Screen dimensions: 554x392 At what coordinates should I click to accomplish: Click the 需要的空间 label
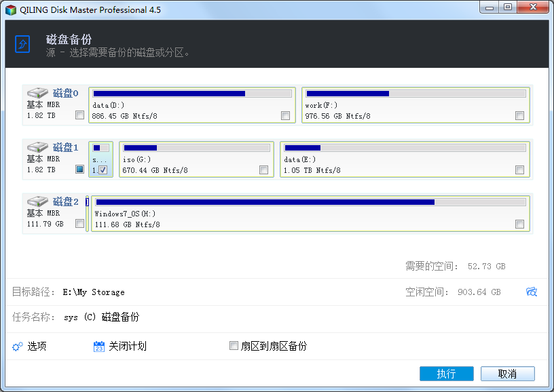pyautogui.click(x=431, y=266)
